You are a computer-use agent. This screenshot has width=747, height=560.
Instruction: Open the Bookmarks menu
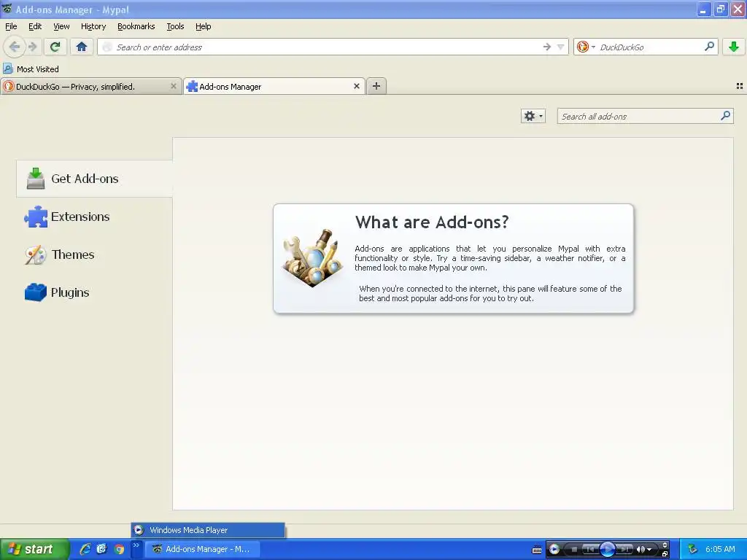click(136, 26)
